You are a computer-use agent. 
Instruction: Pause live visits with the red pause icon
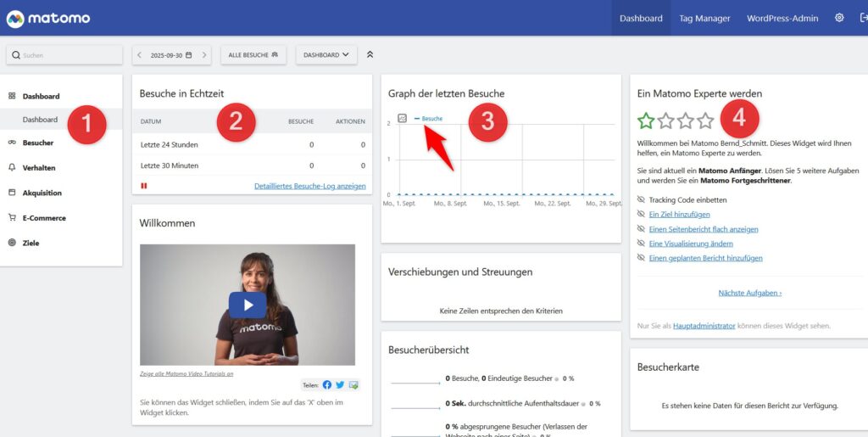click(x=144, y=185)
